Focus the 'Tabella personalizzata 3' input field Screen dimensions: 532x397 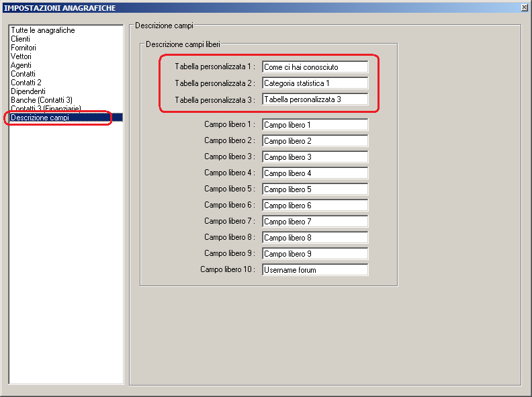(x=315, y=99)
